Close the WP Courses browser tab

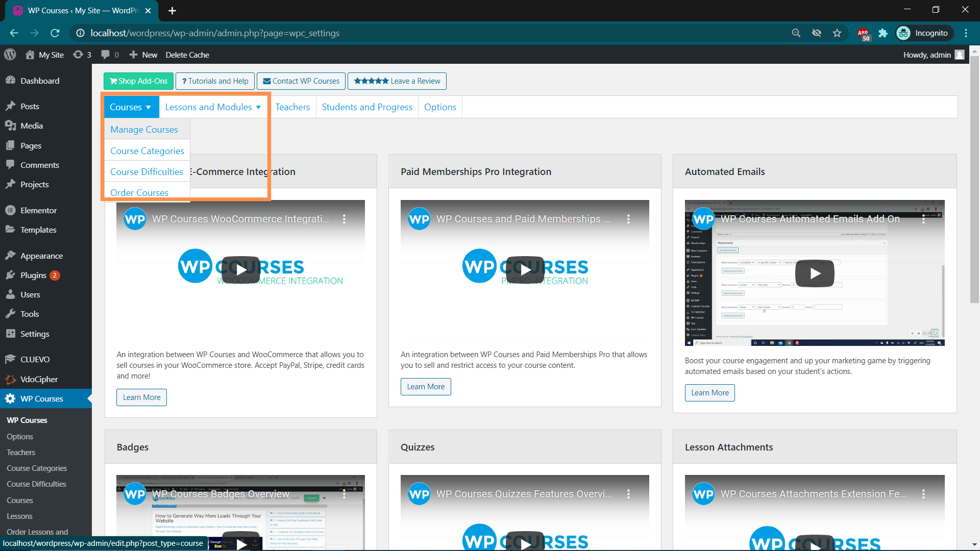coord(148,11)
